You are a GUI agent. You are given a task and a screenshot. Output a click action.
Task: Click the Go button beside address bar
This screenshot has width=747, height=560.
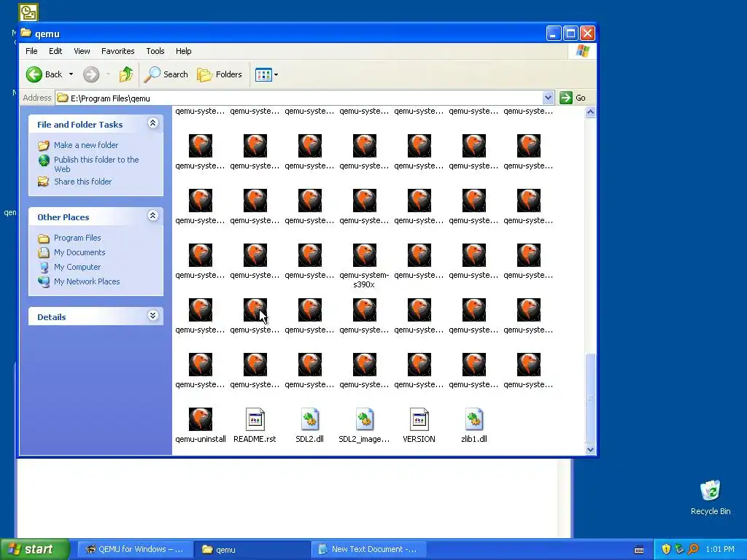573,98
